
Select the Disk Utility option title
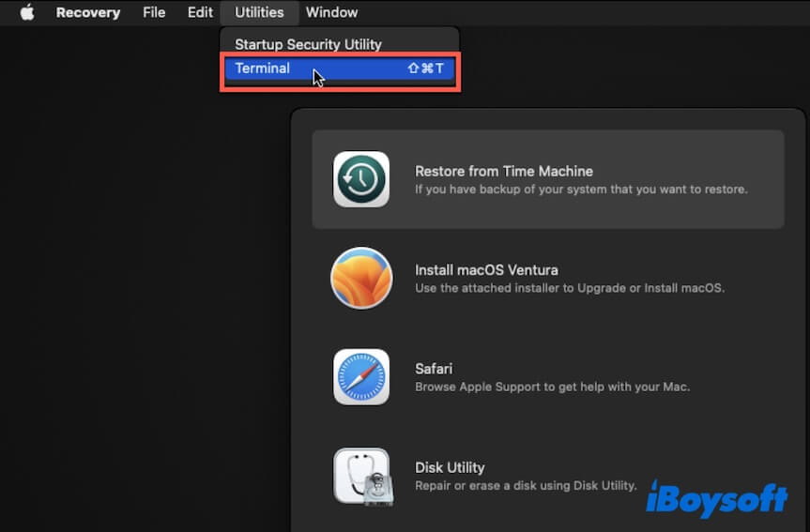[x=450, y=467]
